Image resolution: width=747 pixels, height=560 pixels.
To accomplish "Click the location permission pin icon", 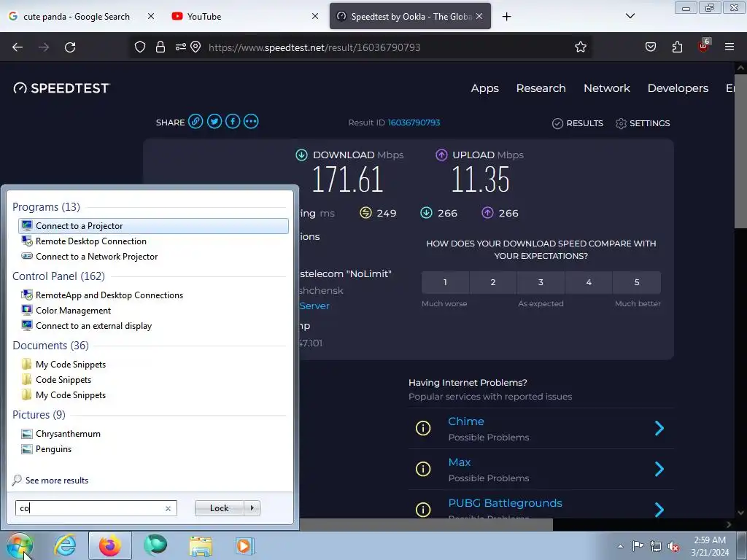I will click(196, 47).
